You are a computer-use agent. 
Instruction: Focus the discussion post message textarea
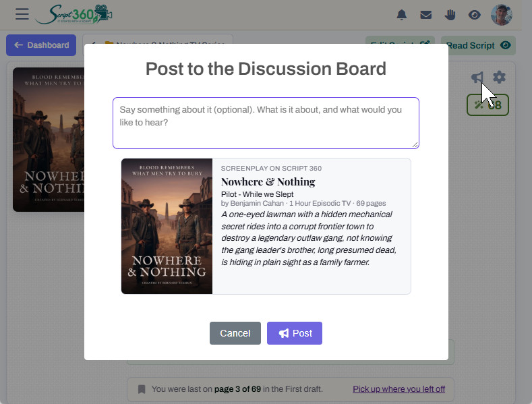tap(266, 123)
